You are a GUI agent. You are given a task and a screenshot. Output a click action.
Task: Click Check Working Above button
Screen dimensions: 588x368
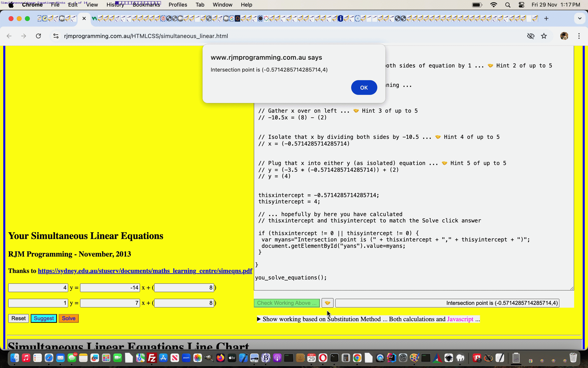pos(287,303)
